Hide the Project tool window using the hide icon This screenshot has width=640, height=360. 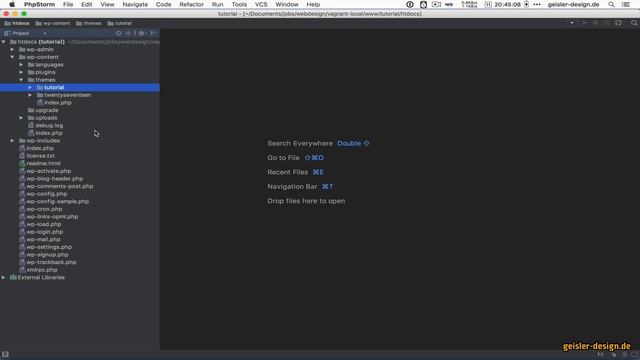click(153, 33)
